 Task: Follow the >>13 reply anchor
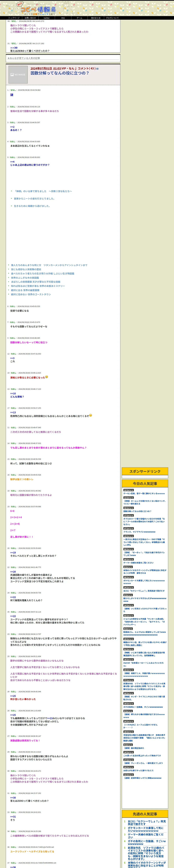pos(13,412)
